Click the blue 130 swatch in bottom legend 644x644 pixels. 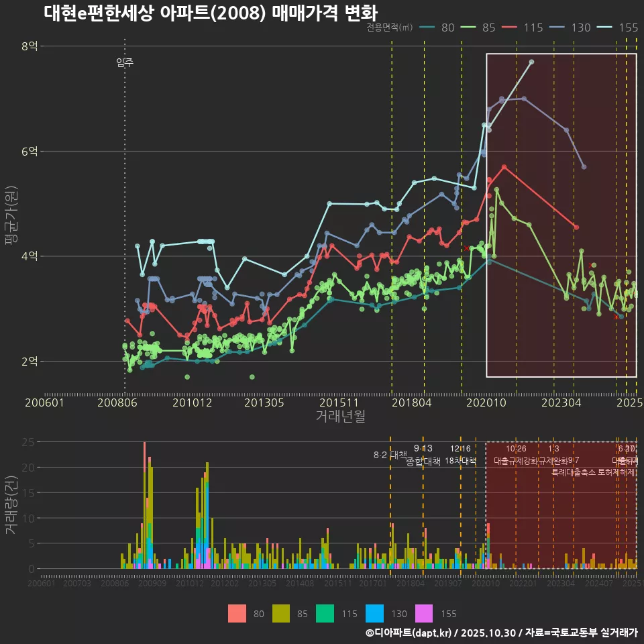(x=373, y=613)
